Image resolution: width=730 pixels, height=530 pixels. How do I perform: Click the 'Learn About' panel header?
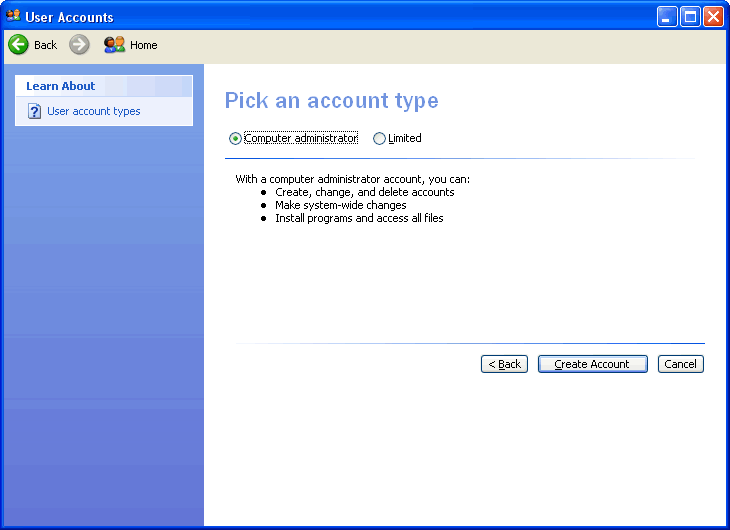point(61,86)
